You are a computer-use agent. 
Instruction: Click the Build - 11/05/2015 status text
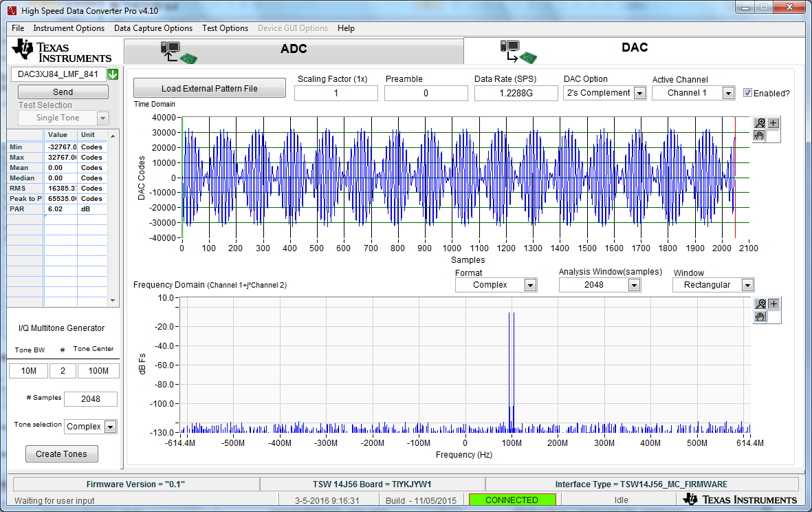coord(421,500)
